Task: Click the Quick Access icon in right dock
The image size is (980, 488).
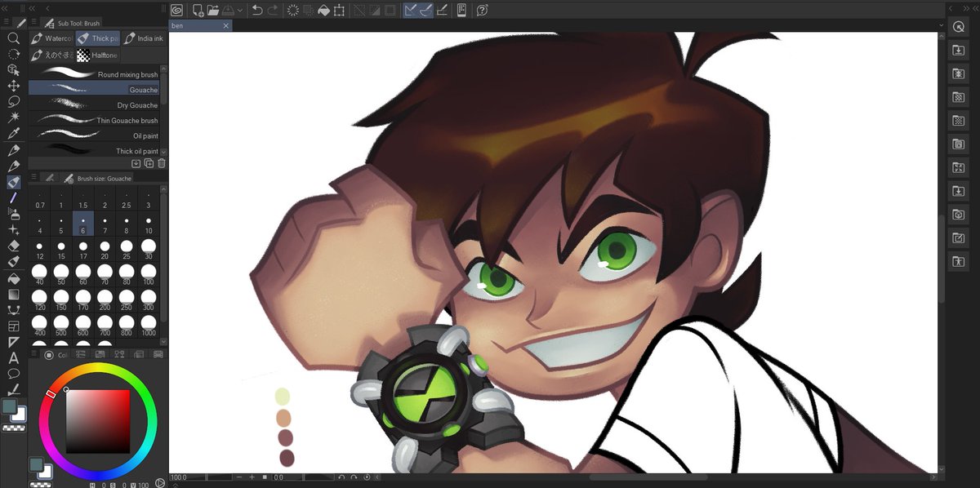Action: [x=958, y=27]
